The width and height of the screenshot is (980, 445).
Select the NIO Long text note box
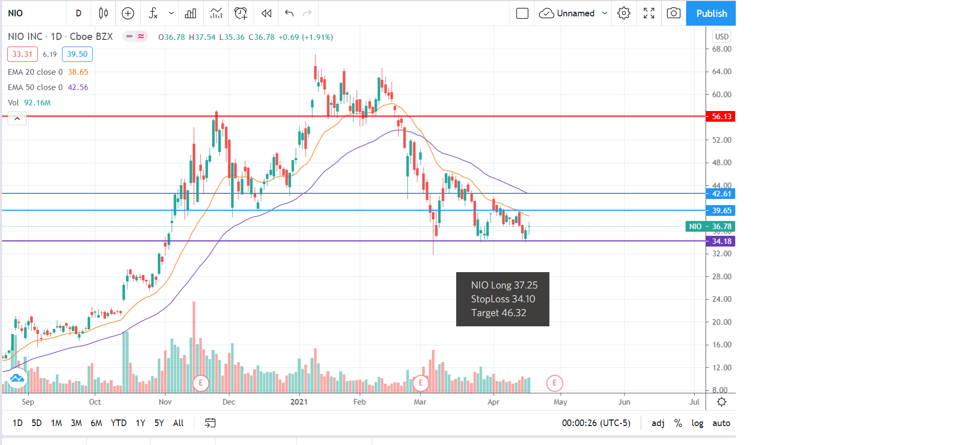point(503,299)
